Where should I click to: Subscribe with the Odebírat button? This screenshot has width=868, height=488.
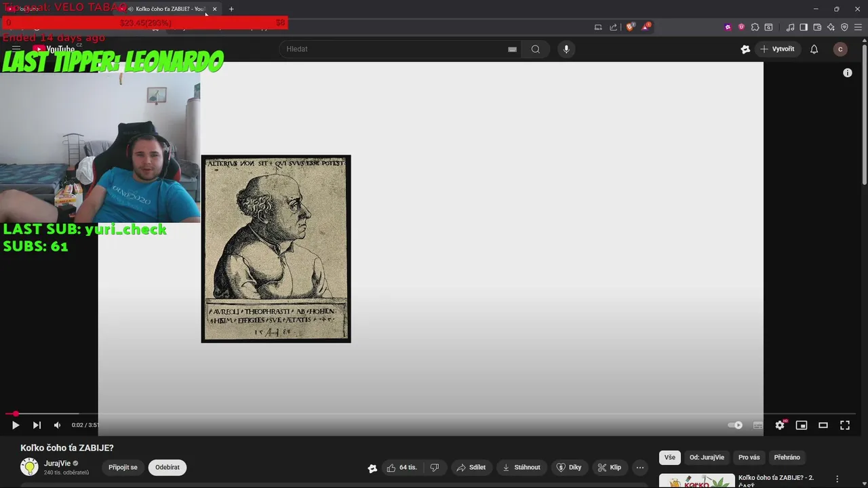pyautogui.click(x=167, y=467)
